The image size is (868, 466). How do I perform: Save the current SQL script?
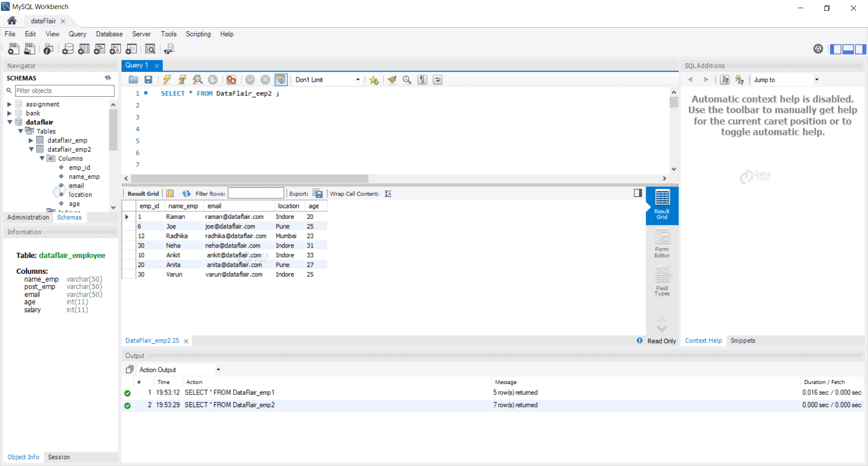(x=148, y=80)
